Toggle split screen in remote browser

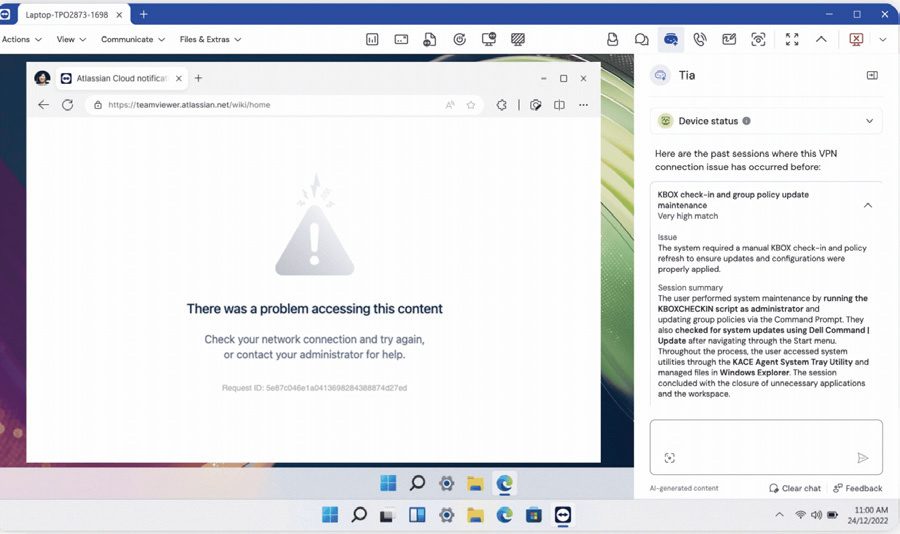(x=559, y=105)
